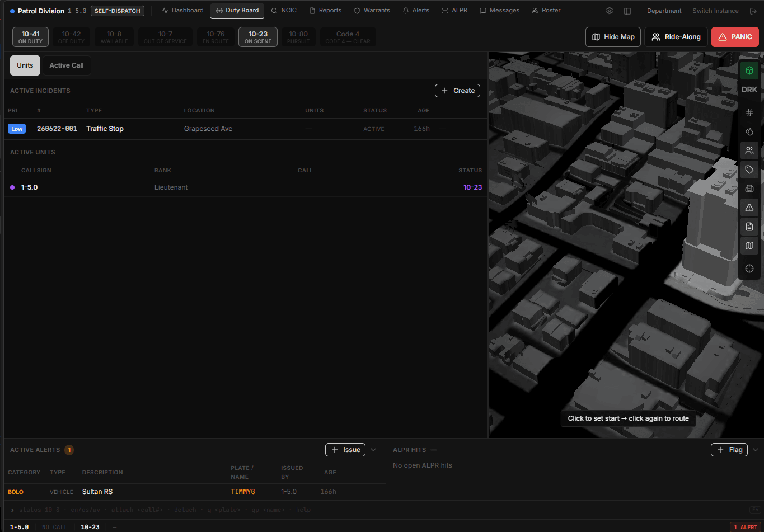Set status 10-42 Off Duty
This screenshot has height=532, width=764.
(71, 37)
